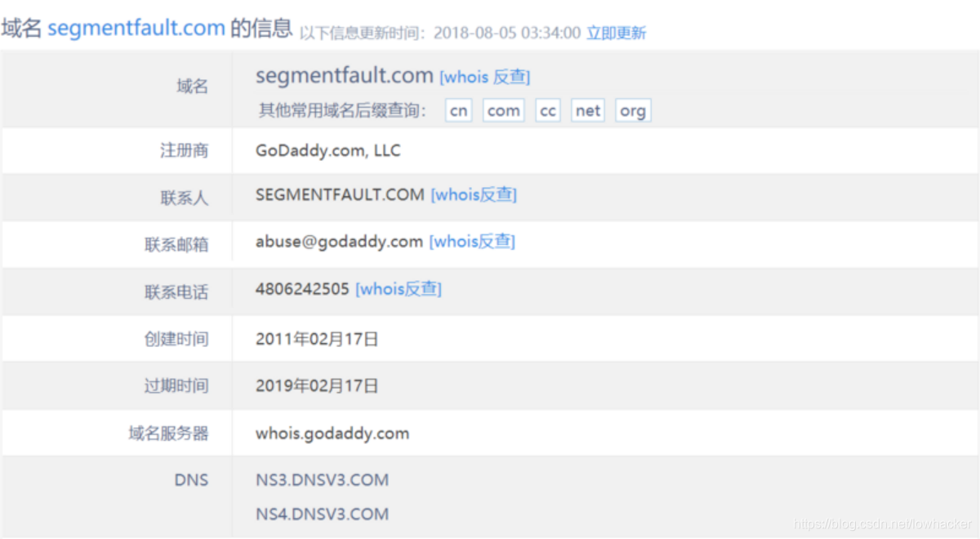This screenshot has height=539, width=980.
Task: Open segmentfault.com link in the page heading
Action: tap(136, 28)
